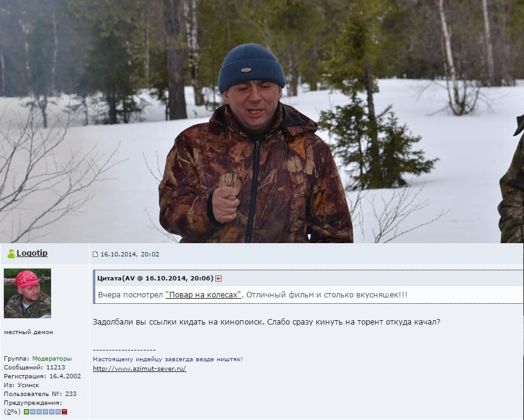This screenshot has height=420, width=524.
Task: Click the "местный демон" user title
Action: [28, 332]
